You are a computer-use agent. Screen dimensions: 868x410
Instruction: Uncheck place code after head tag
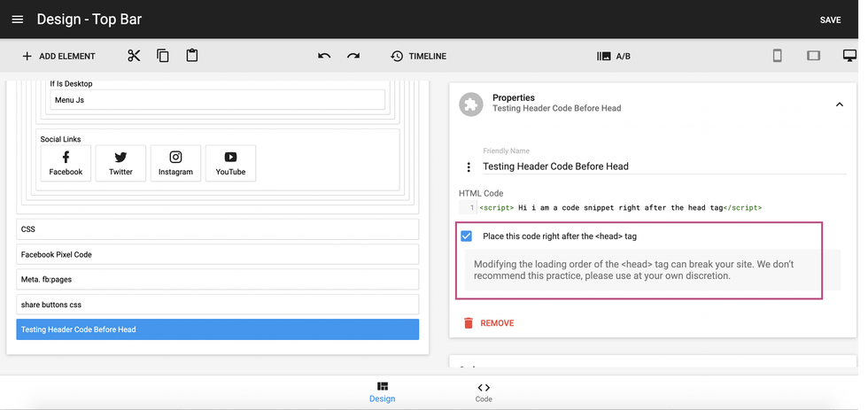[467, 236]
